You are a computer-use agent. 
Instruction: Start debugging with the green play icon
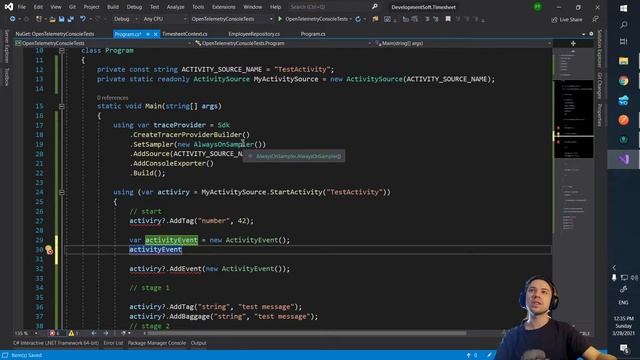[280, 19]
